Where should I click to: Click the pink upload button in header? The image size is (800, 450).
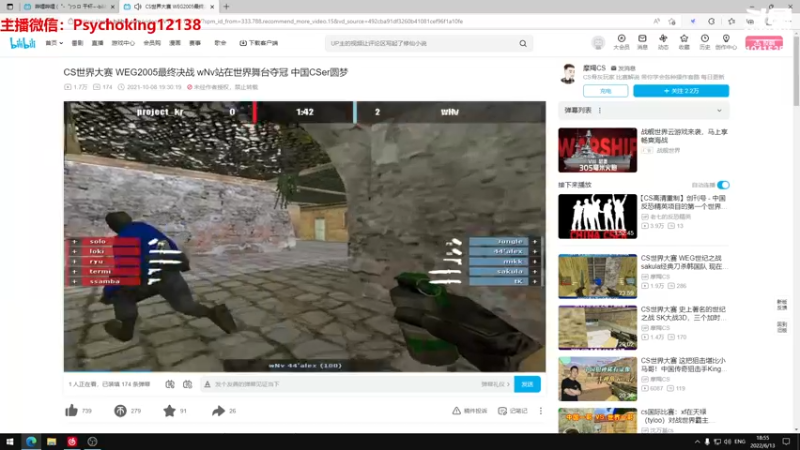(764, 43)
